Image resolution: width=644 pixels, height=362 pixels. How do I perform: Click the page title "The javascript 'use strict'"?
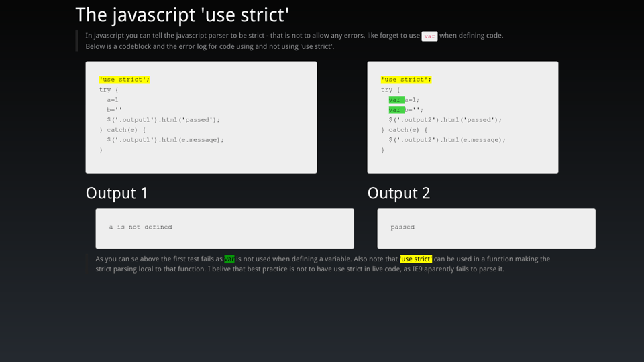pos(182,15)
